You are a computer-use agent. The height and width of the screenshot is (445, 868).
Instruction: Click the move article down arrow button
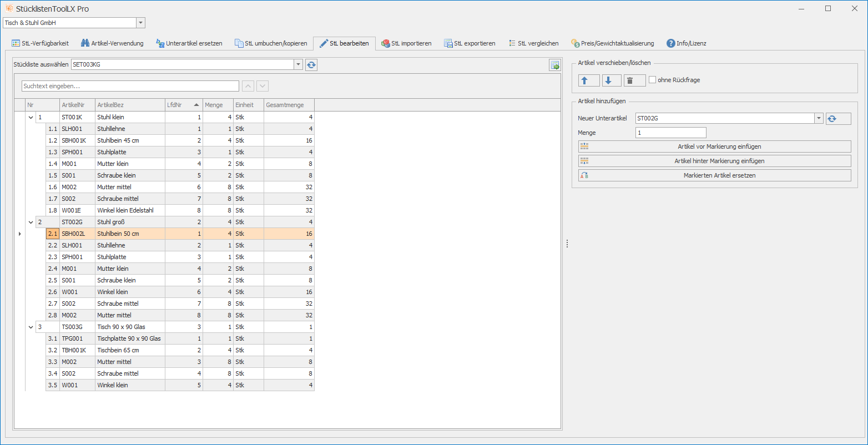tap(612, 80)
